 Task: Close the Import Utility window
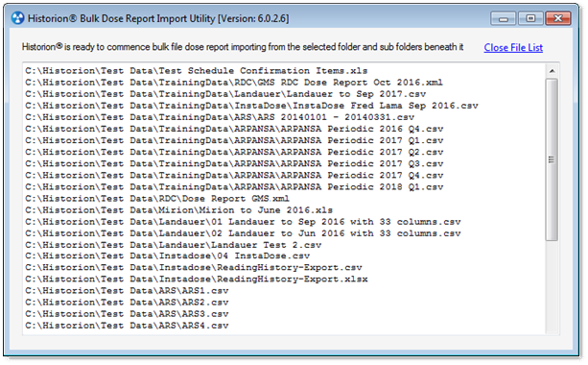[x=558, y=18]
